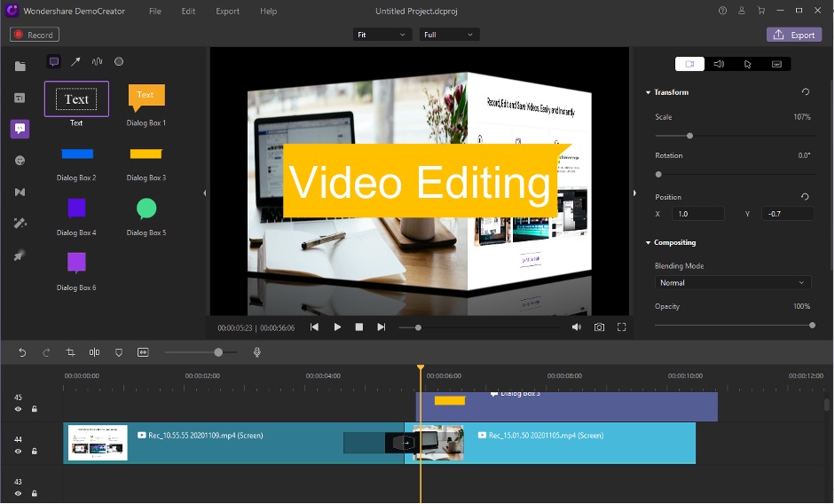This screenshot has width=835, height=504.
Task: Undo the last edit
Action: (x=22, y=352)
